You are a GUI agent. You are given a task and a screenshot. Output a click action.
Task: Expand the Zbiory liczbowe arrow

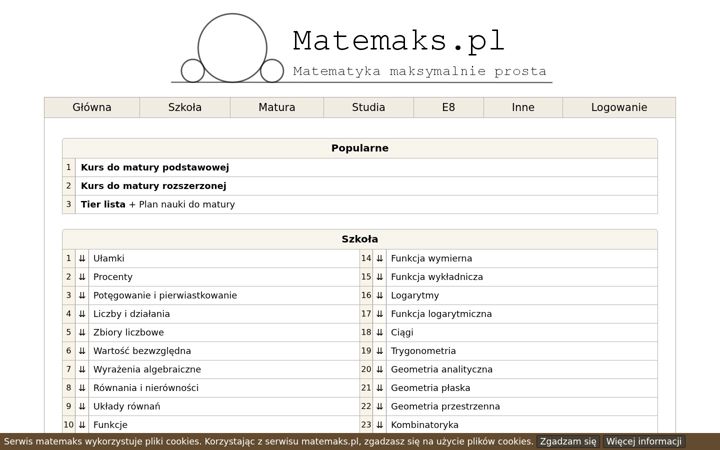tap(82, 332)
